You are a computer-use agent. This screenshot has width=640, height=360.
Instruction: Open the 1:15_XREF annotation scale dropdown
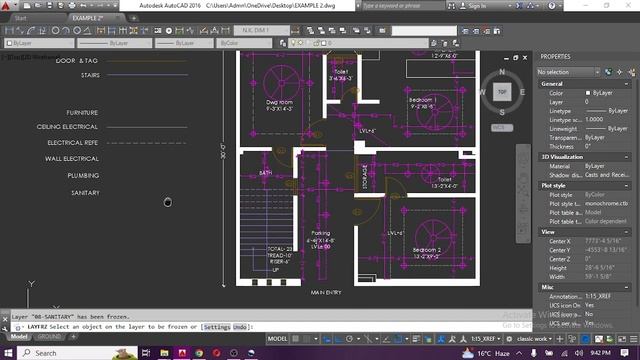pyautogui.click(x=486, y=339)
